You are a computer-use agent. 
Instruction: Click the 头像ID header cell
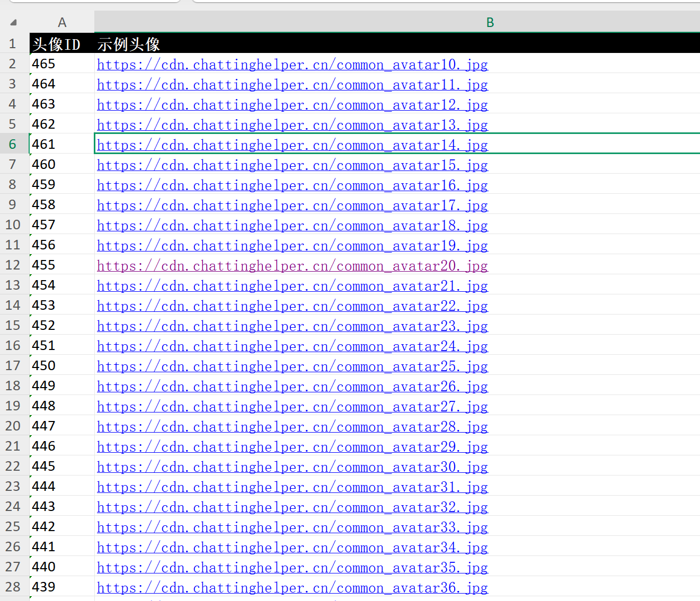[x=61, y=44]
